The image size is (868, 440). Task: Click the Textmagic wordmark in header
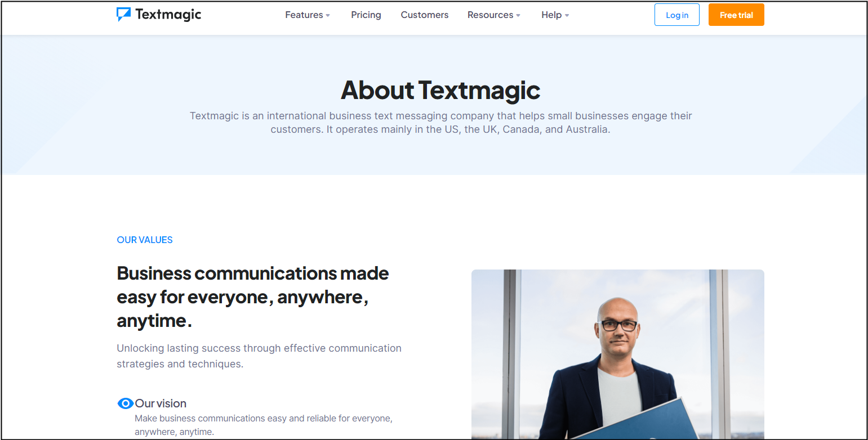(x=168, y=15)
